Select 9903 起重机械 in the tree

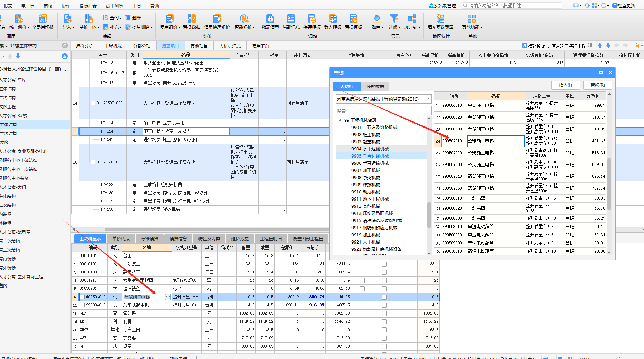(x=366, y=142)
